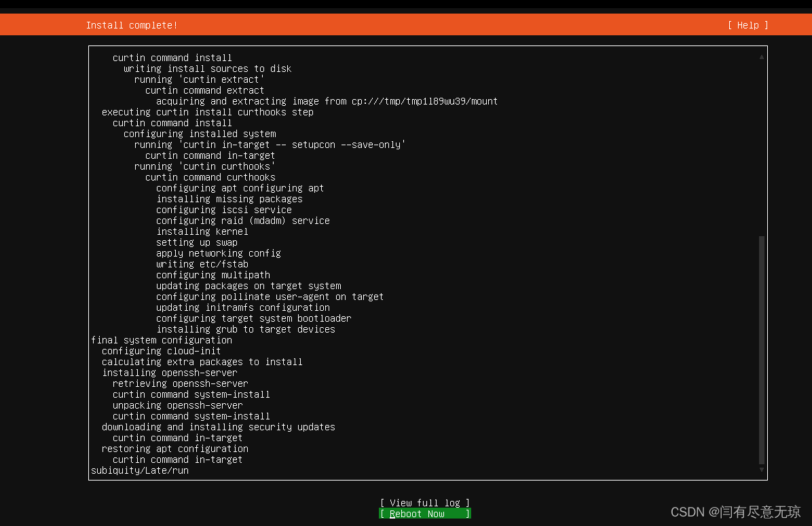Screen dimensions: 812x526
Task: Click 'restoring apt configuration' log line
Action: [175, 449]
